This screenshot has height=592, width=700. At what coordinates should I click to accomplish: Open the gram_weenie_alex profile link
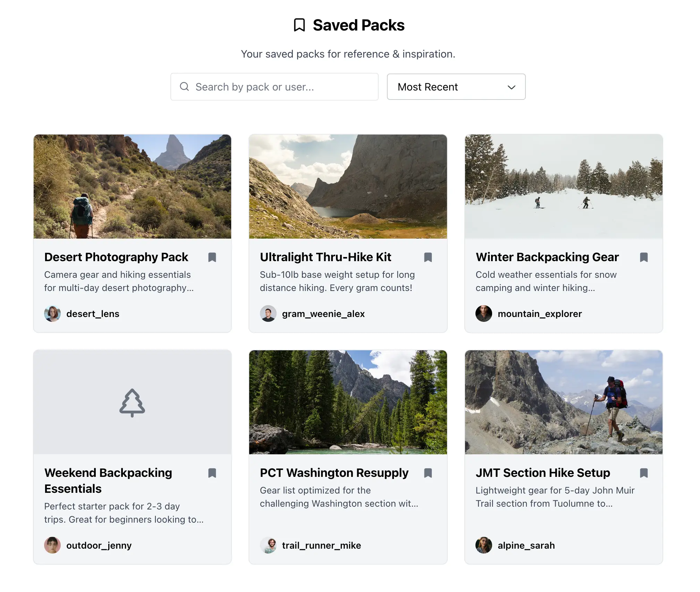point(323,314)
